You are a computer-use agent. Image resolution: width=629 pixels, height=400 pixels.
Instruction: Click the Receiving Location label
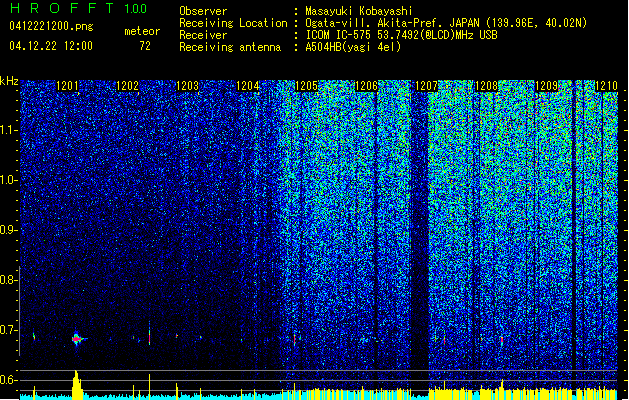click(x=233, y=23)
